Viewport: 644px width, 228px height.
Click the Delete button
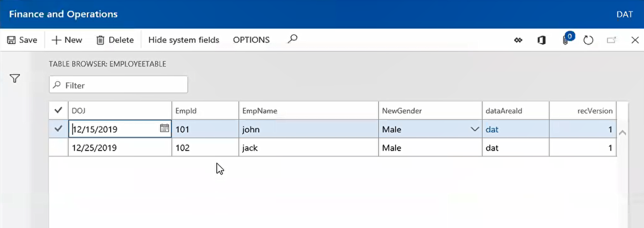115,40
